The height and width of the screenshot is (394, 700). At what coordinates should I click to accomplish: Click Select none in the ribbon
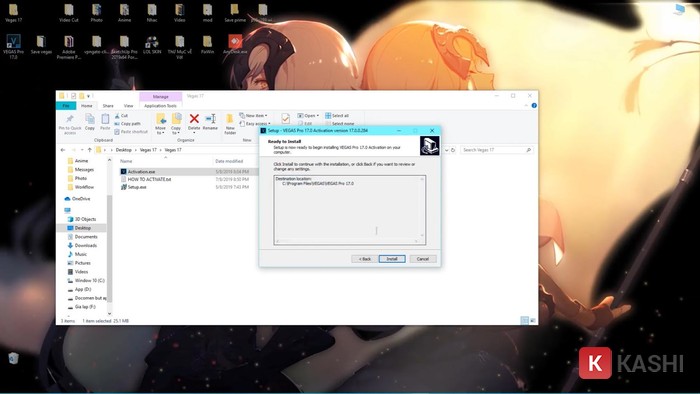tap(340, 124)
